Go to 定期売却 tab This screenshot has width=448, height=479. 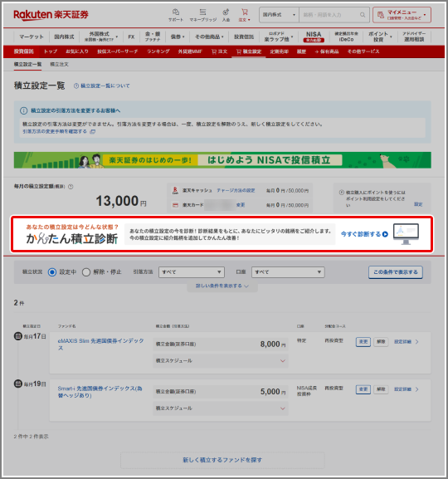pyautogui.click(x=279, y=51)
